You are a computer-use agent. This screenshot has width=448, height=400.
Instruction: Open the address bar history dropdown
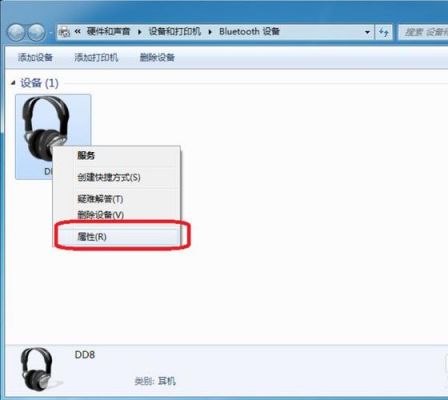pyautogui.click(x=367, y=32)
